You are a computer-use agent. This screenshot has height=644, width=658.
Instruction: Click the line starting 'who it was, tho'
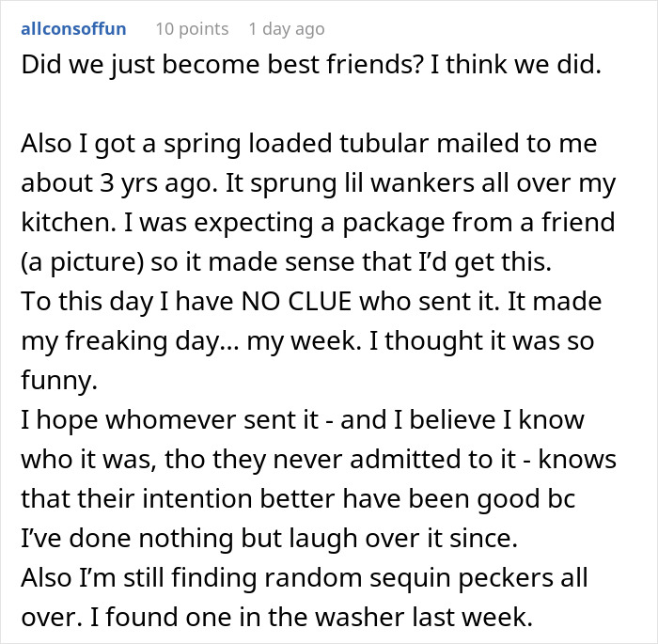[x=319, y=460]
